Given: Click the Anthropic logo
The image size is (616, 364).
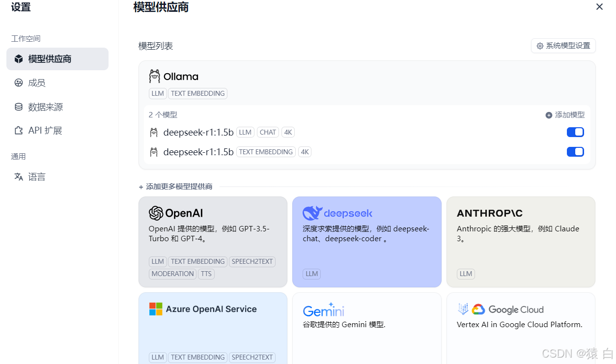Looking at the screenshot, I should [x=490, y=213].
